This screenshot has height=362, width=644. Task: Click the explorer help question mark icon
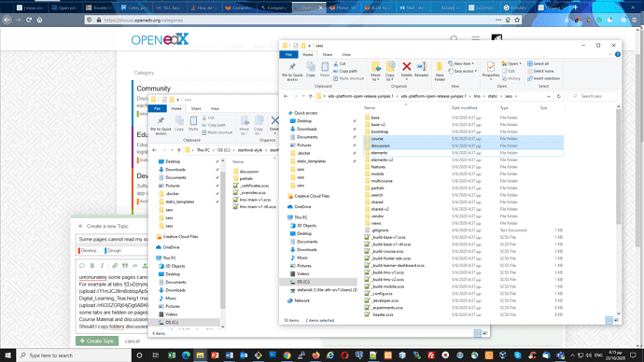(618, 54)
